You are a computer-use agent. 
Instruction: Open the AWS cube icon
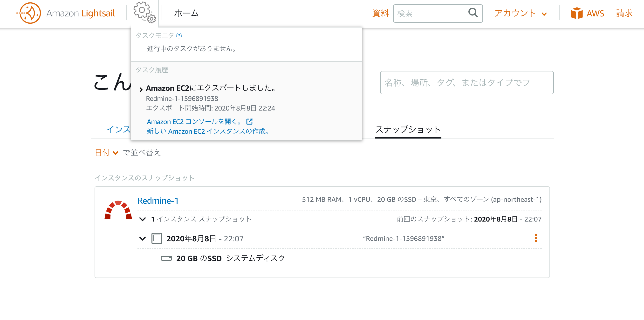[576, 13]
